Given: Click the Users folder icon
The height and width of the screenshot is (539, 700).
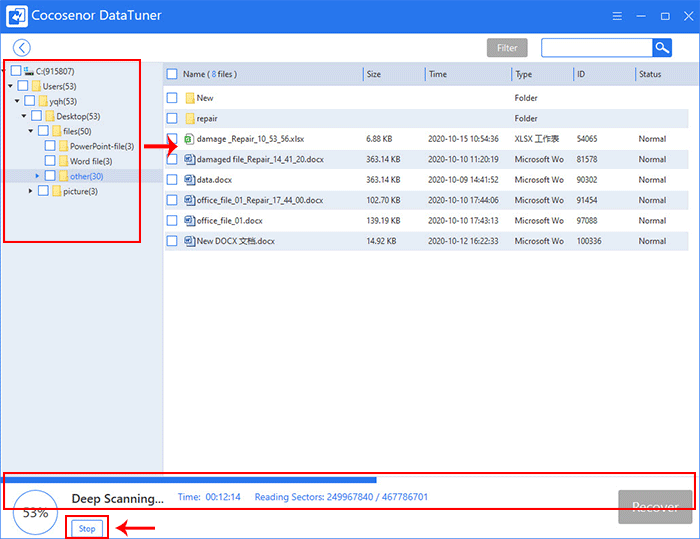Looking at the screenshot, I should pos(36,86).
